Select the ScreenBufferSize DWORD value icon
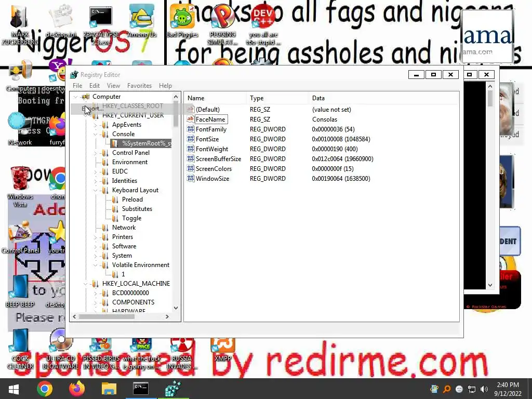 point(190,158)
